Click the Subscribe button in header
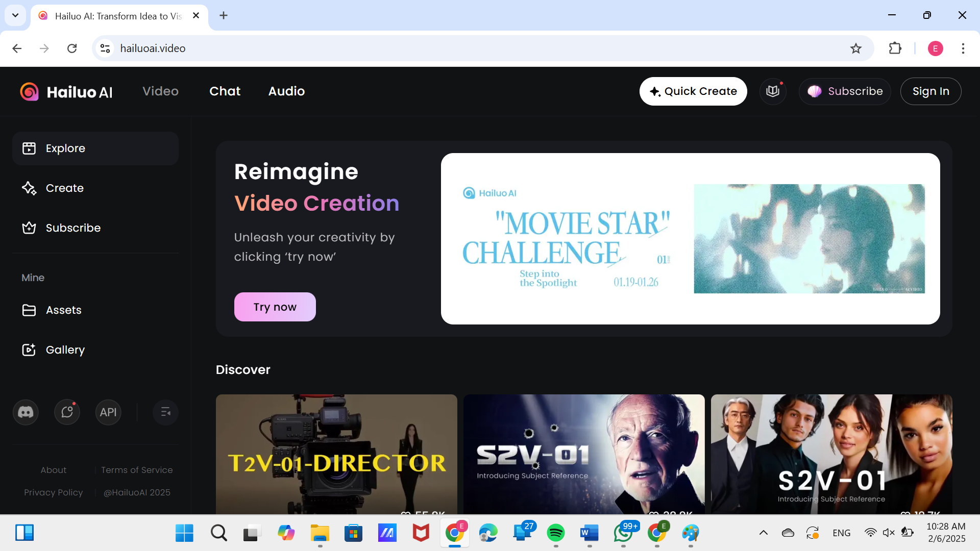 [x=845, y=91]
